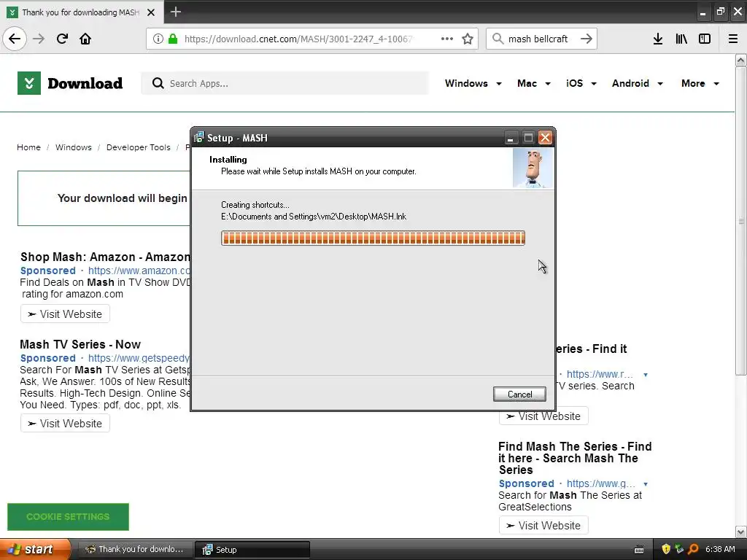The image size is (747, 560).
Task: Click 'Your download will begin' notice text
Action: [x=123, y=198]
